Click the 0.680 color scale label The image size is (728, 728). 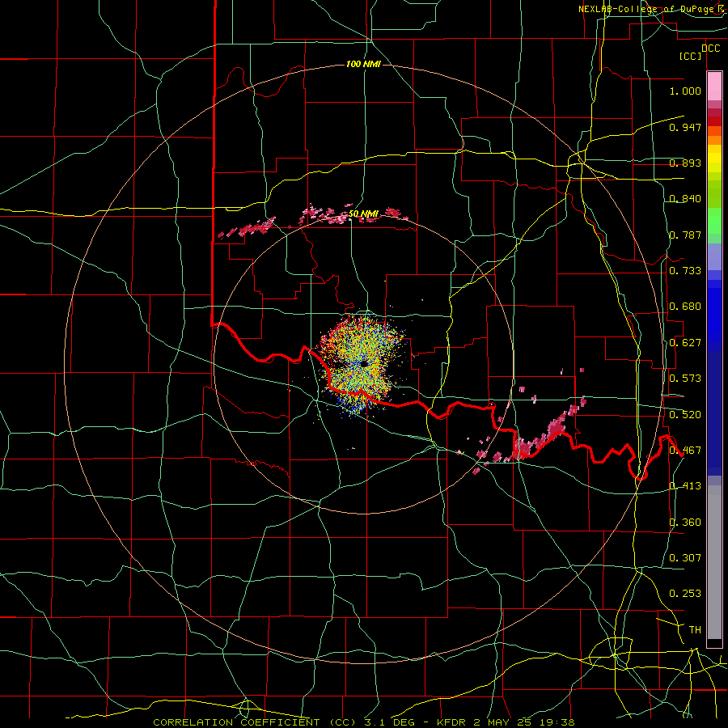click(685, 307)
